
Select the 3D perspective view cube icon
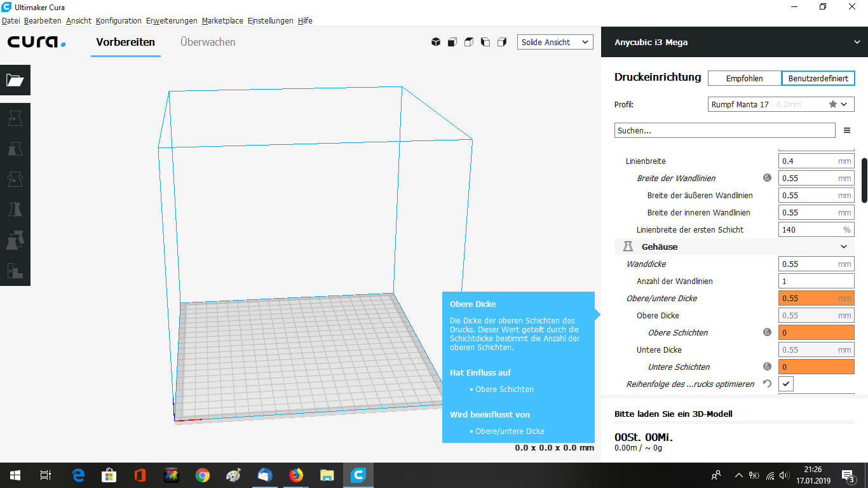(436, 42)
